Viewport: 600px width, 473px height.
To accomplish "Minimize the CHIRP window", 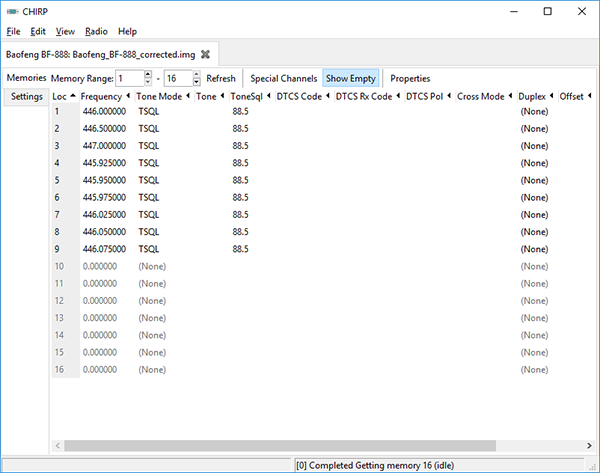I will coord(514,11).
